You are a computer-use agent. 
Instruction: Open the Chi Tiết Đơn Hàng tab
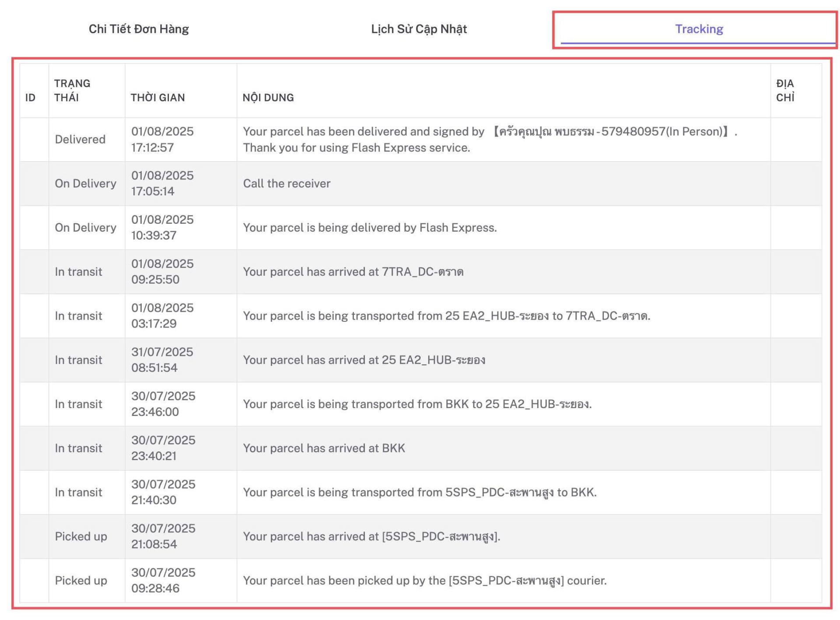[139, 29]
